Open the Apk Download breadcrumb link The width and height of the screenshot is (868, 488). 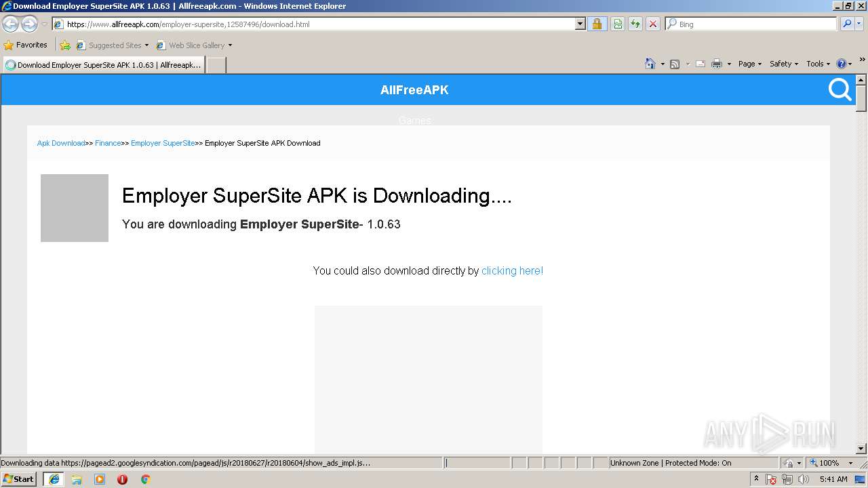(x=61, y=143)
